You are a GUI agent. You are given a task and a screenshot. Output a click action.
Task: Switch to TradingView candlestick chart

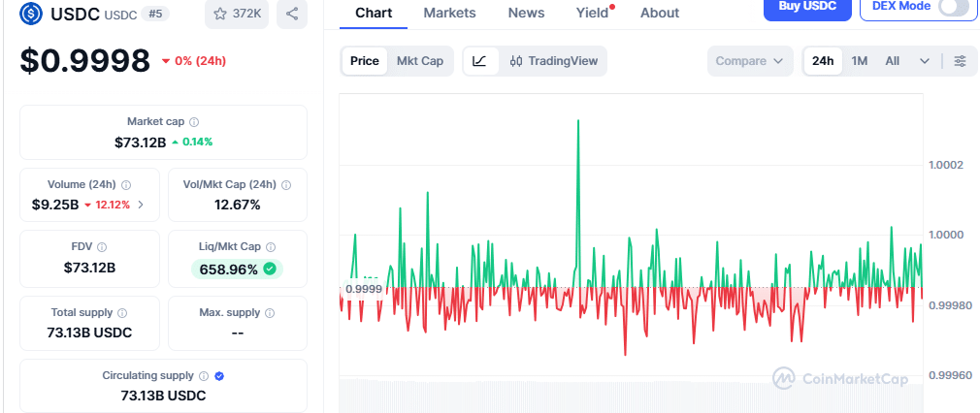[554, 61]
